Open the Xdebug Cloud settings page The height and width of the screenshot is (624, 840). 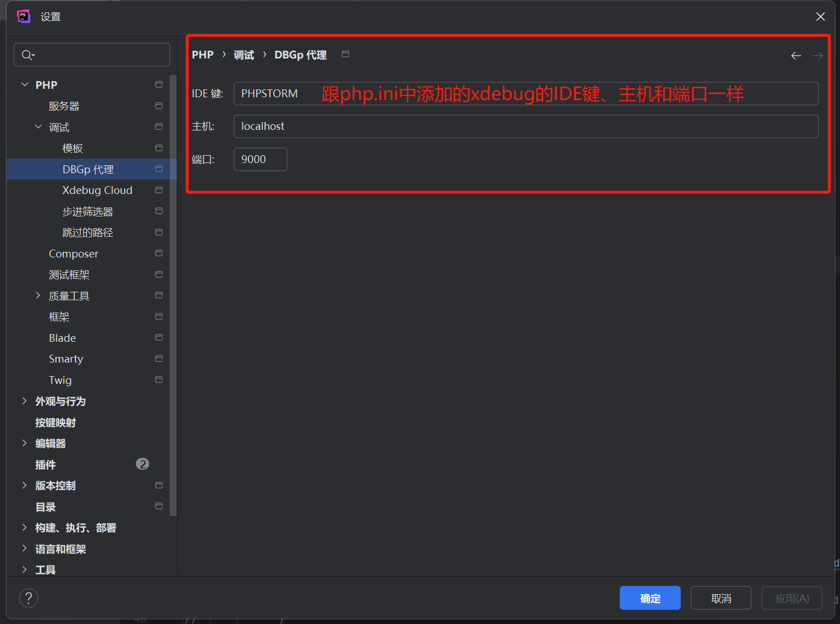(x=97, y=191)
